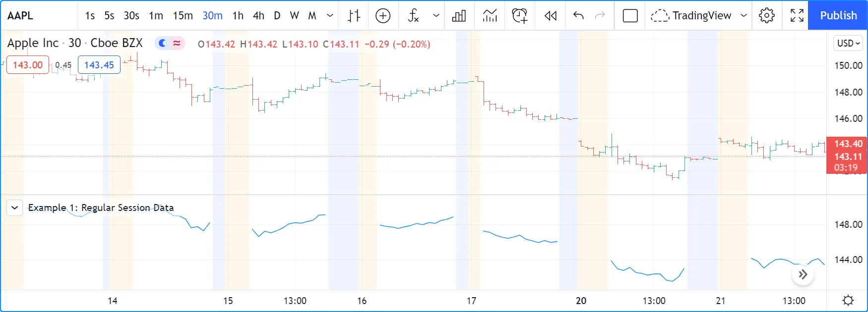This screenshot has height=312, width=868.
Task: Open chart settings gear icon
Action: click(x=767, y=16)
